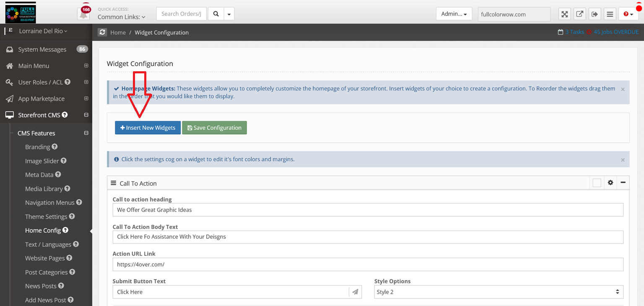
Task: Click the magnifier search button
Action: point(216,14)
